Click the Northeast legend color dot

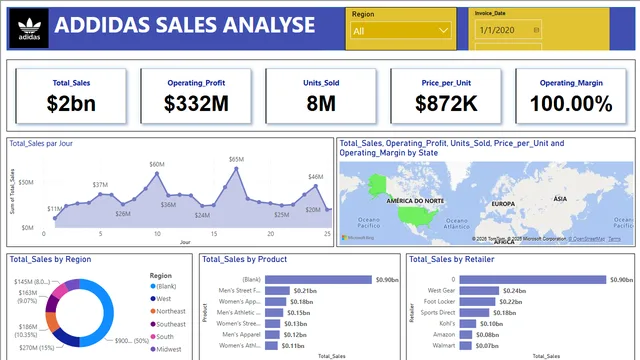click(x=153, y=311)
